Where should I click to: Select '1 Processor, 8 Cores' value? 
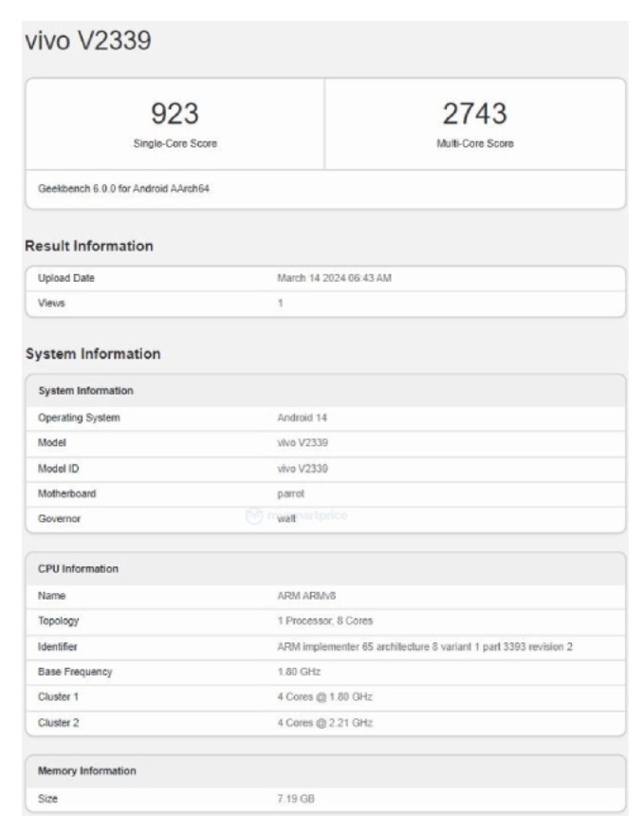click(x=324, y=621)
